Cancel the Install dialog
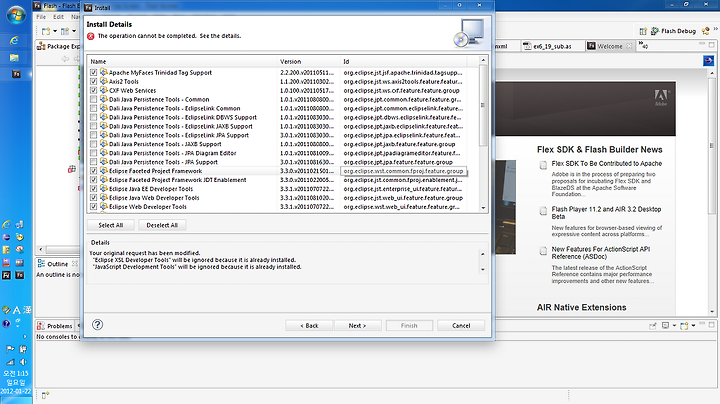The image size is (720, 404). [461, 325]
